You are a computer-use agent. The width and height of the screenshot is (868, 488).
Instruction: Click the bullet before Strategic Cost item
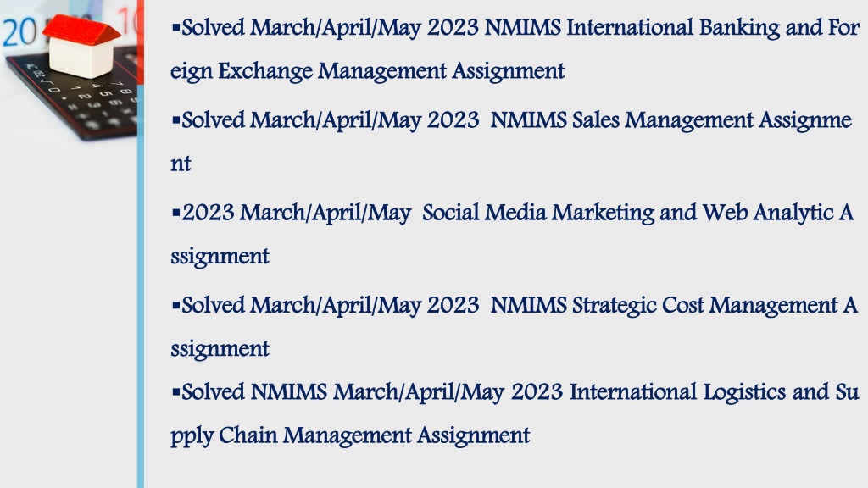click(176, 305)
